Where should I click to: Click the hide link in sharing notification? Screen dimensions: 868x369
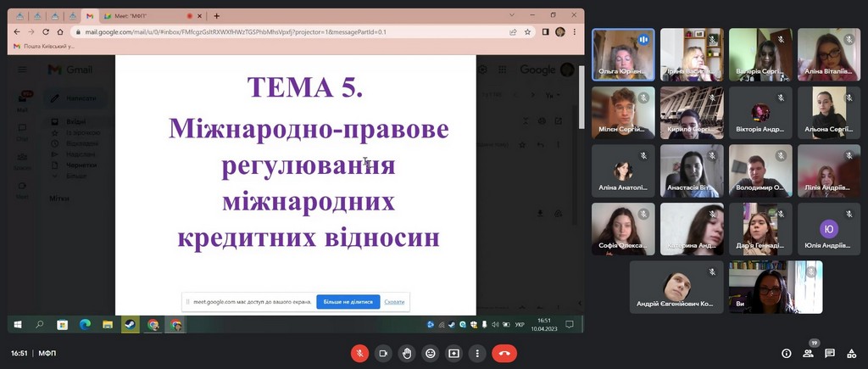[x=394, y=301]
